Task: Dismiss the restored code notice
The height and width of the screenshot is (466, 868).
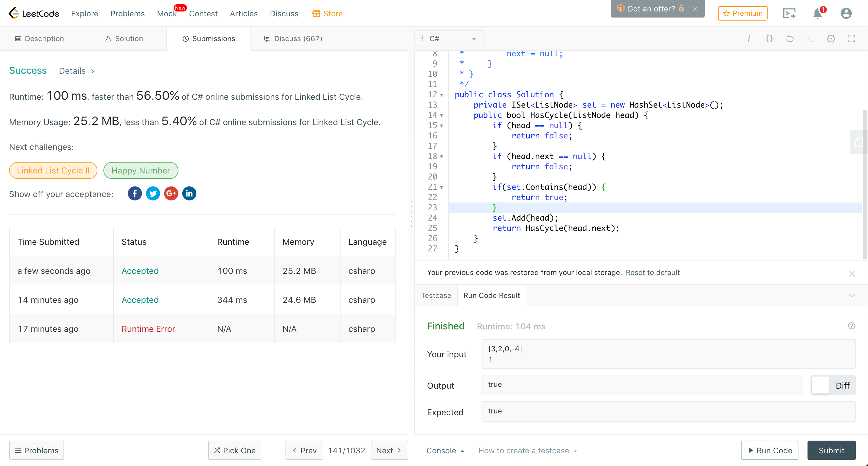Action: click(852, 274)
